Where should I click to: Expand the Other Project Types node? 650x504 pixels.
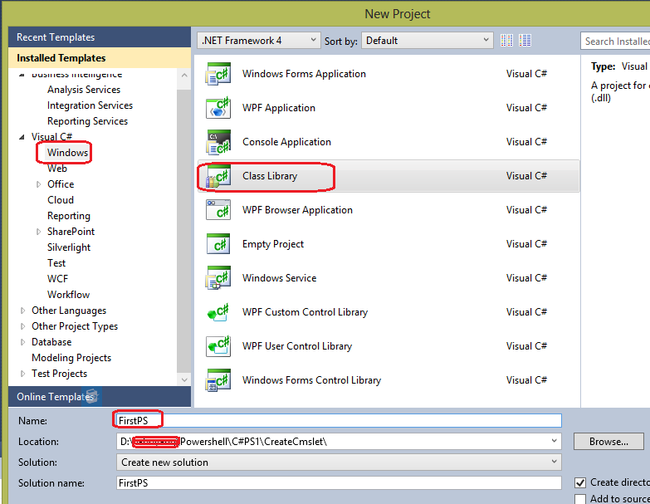[x=23, y=326]
